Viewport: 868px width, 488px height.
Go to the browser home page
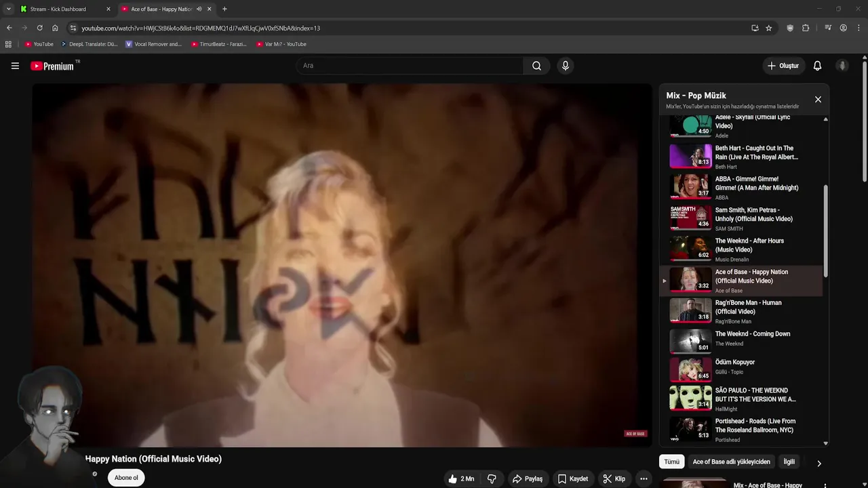pos(55,28)
